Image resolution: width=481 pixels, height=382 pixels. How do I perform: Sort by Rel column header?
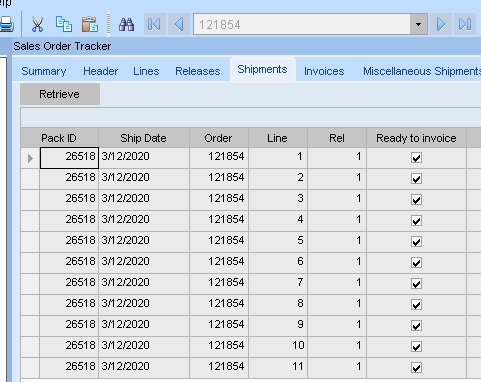337,138
